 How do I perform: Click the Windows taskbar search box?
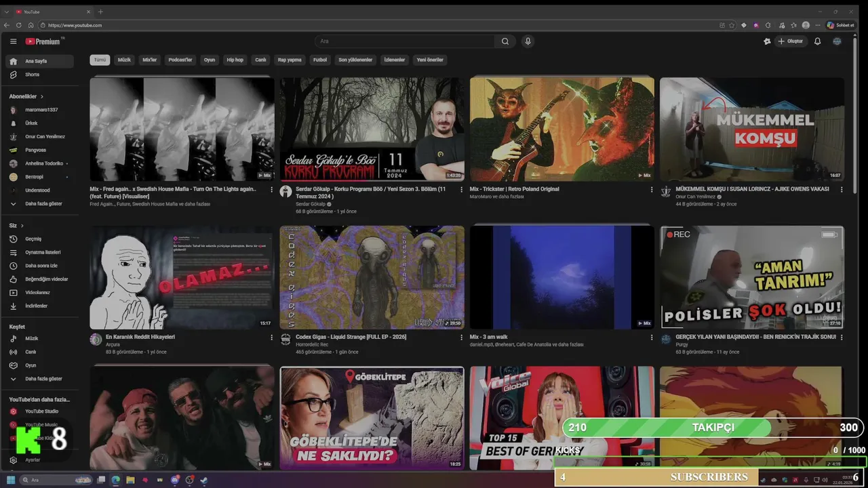56,480
